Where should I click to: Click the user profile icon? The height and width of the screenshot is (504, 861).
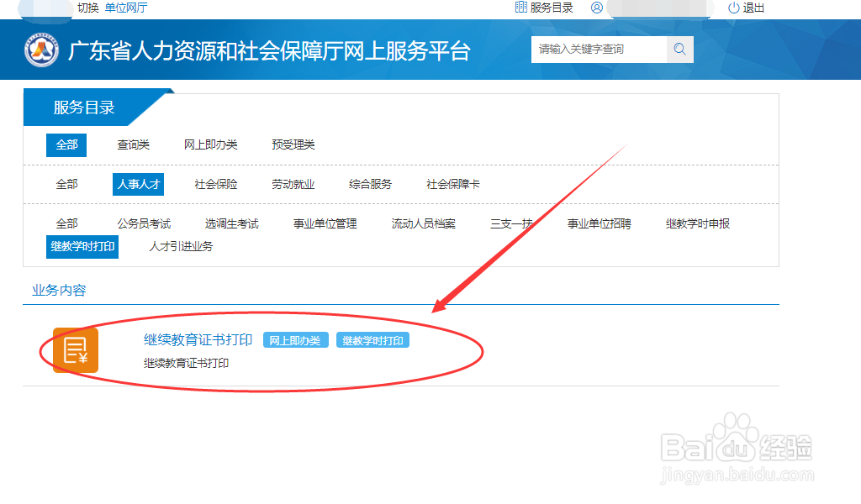pos(596,8)
